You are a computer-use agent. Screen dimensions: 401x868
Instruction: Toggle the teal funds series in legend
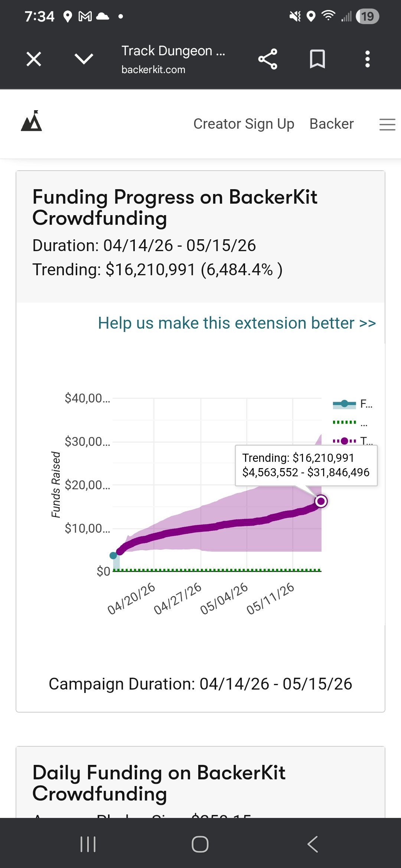click(x=352, y=404)
